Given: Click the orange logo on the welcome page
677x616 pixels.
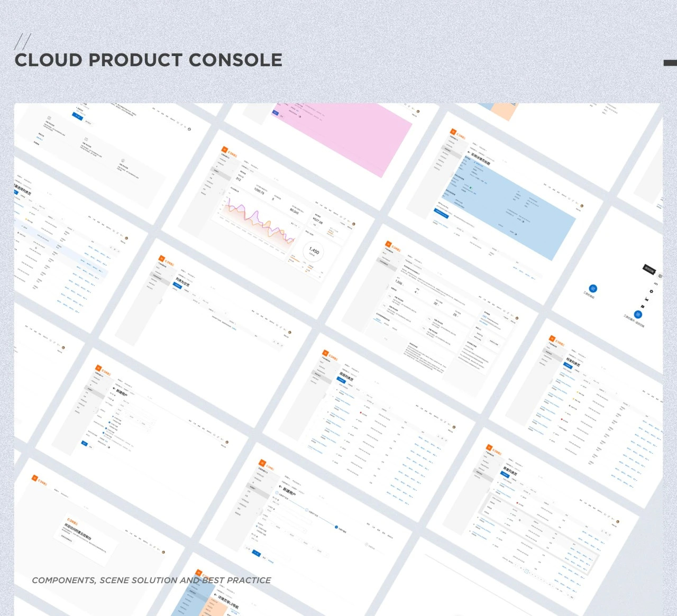Looking at the screenshot, I should (x=35, y=478).
